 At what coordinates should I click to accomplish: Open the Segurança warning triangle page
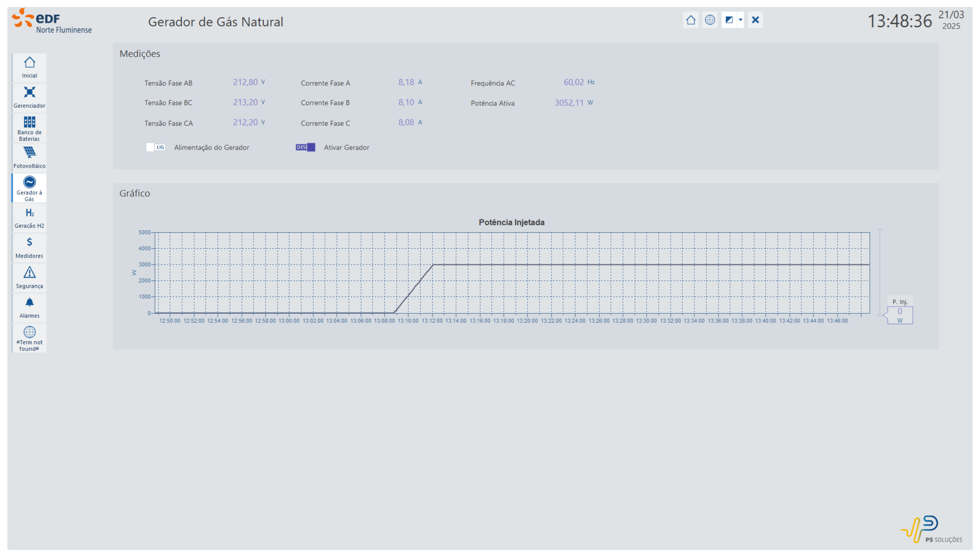coord(29,278)
